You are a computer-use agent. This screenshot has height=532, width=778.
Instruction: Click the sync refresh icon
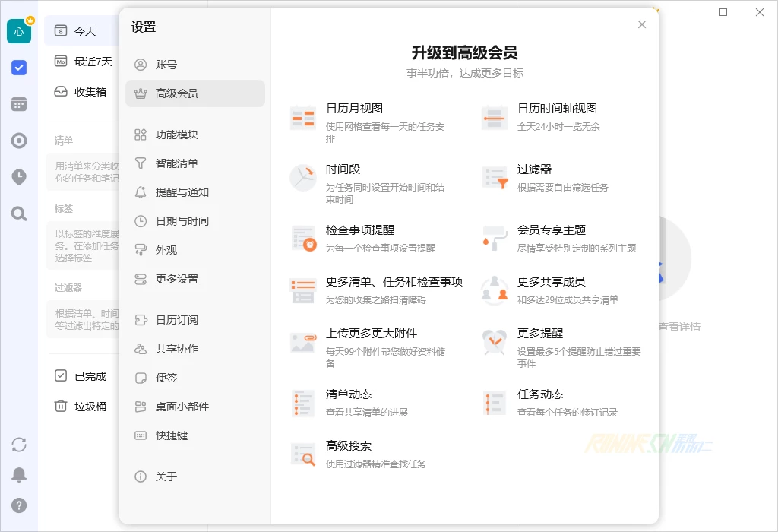click(x=19, y=445)
